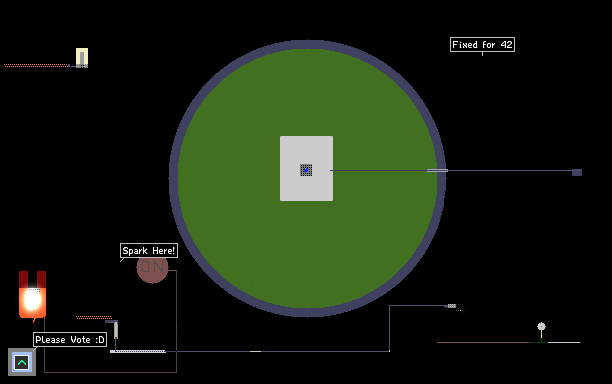Screen dimensions: 612x384
Task: Click the Please Vote :D sign
Action: (70, 340)
